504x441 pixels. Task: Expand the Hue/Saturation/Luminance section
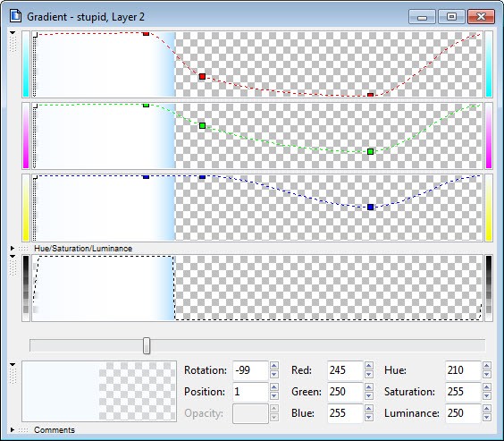point(13,249)
